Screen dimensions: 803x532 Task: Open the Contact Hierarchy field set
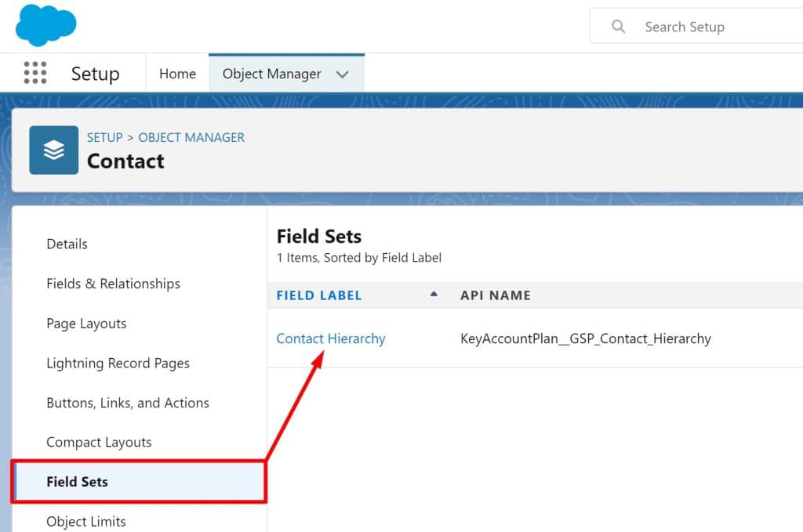pos(331,338)
